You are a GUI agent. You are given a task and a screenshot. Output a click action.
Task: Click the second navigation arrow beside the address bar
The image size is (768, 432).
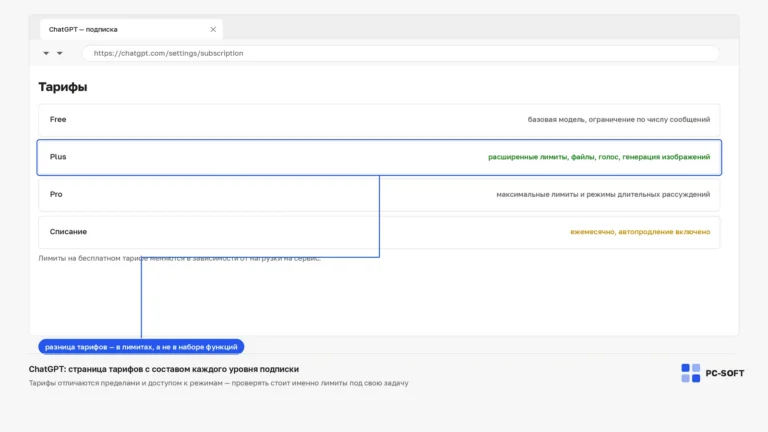[59, 53]
